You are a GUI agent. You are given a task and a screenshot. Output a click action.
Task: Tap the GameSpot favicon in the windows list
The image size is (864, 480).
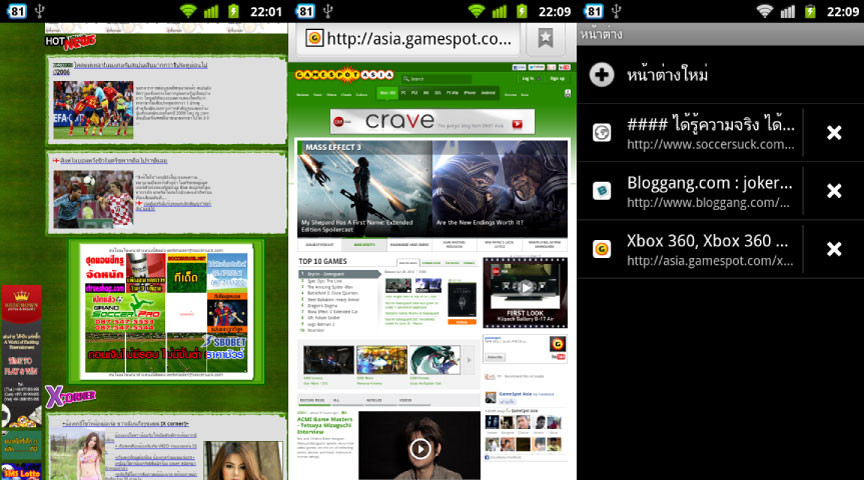point(602,249)
